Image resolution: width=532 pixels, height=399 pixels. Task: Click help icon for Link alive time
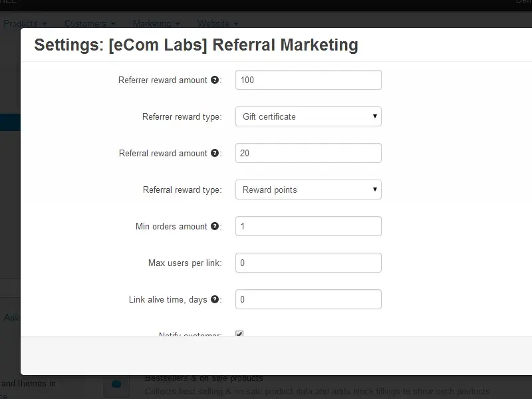(x=215, y=299)
